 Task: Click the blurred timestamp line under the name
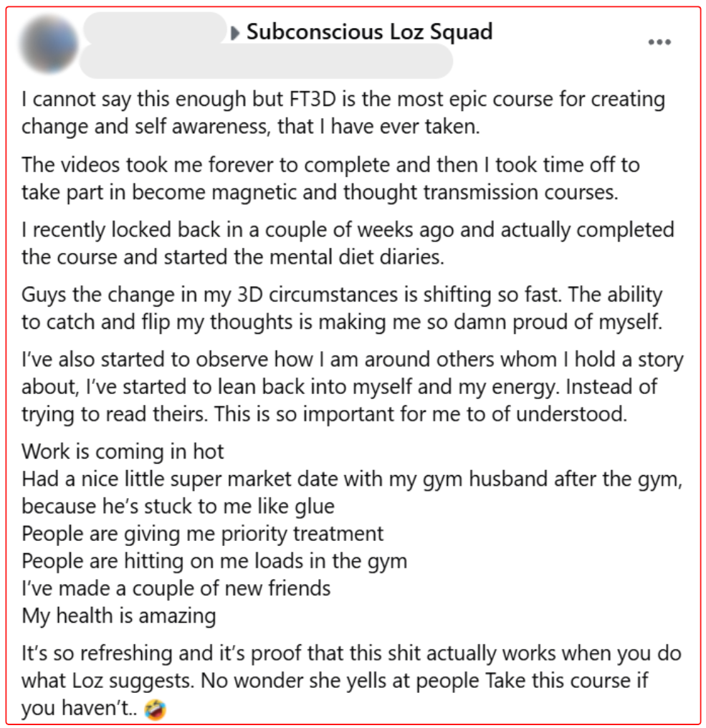[265, 62]
